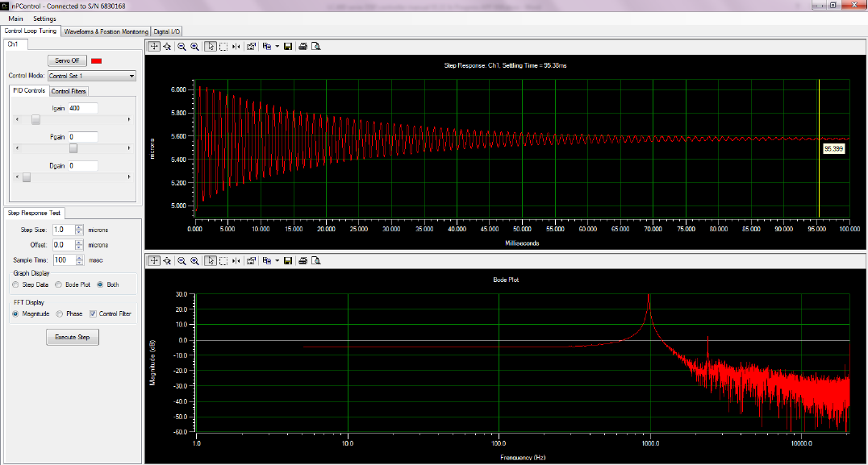This screenshot has width=868, height=465.
Task: Activate pointer cursor tool in step response toolbar
Action: 210,47
